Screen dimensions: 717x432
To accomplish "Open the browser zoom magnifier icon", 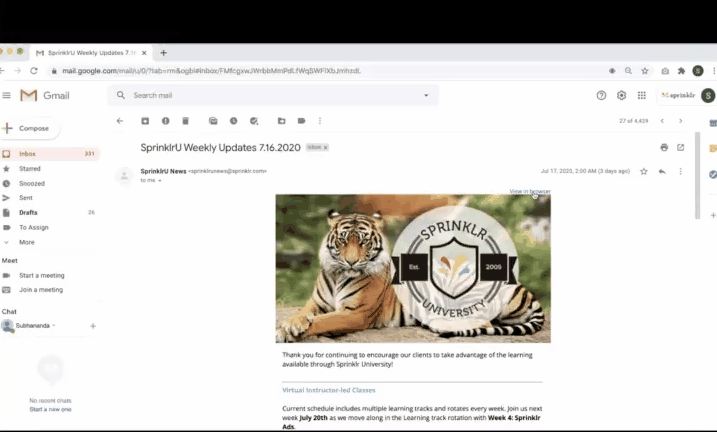I will [628, 71].
